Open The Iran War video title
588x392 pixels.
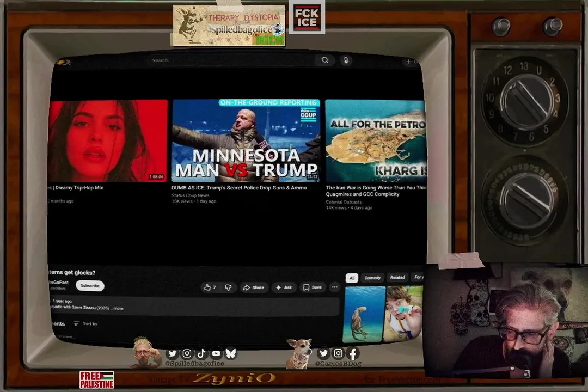point(376,191)
